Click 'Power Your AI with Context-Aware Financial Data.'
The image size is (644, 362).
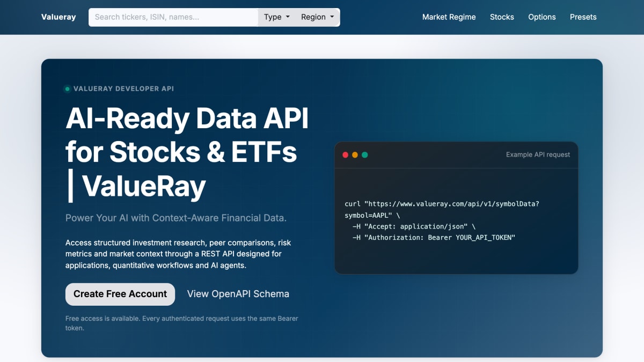coord(176,218)
